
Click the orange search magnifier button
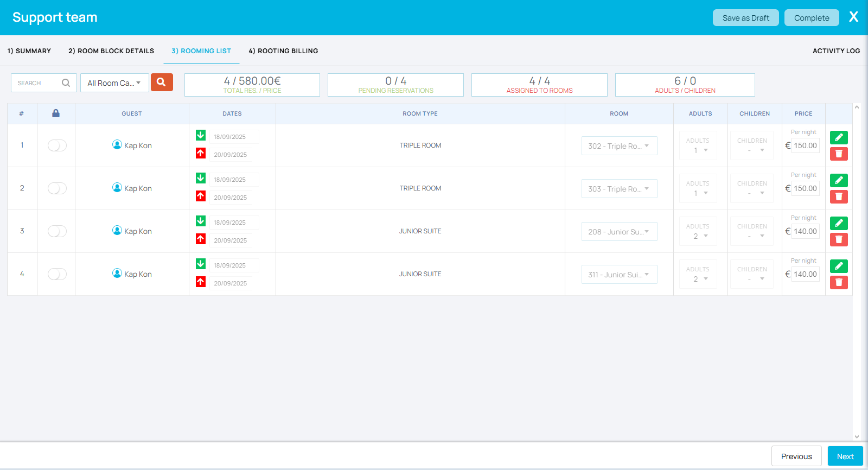pos(162,82)
